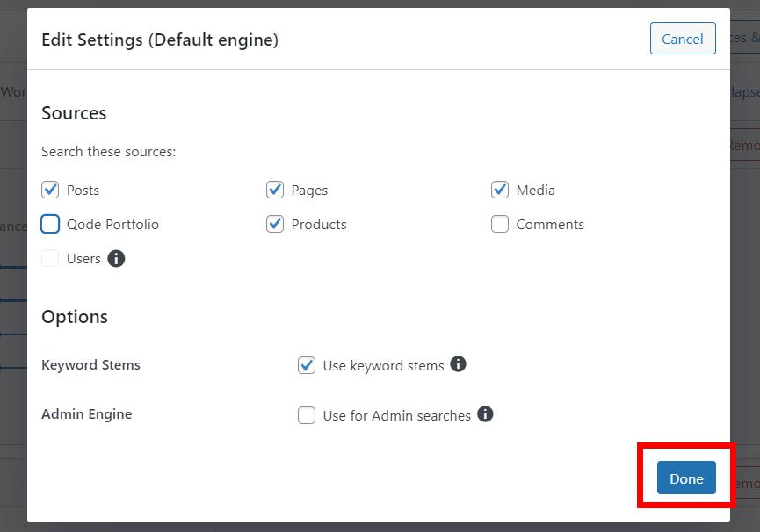Screen dimensions: 760x532
Task: Click the 'Search these sources:' text
Action: pyautogui.click(x=109, y=152)
